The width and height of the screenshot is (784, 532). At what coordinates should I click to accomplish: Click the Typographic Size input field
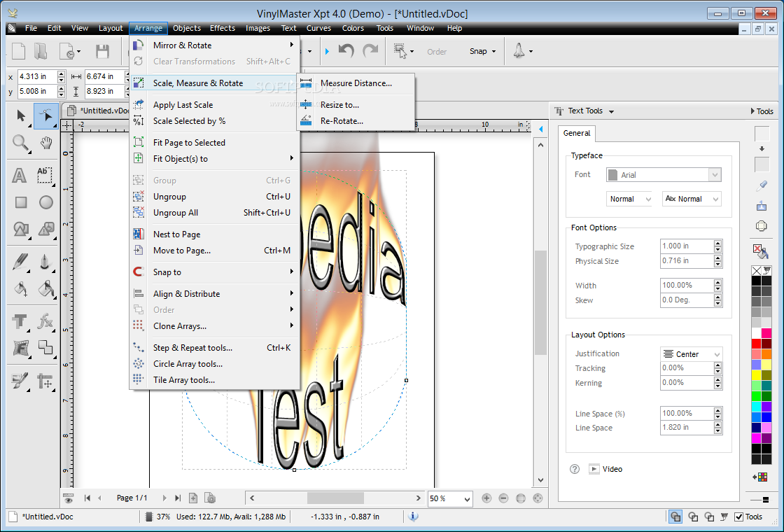pos(687,246)
